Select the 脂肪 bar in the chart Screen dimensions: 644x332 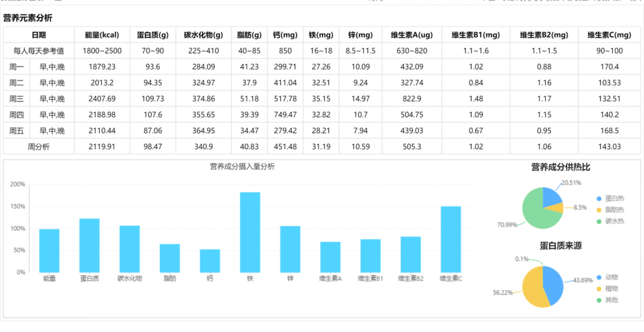(x=170, y=259)
